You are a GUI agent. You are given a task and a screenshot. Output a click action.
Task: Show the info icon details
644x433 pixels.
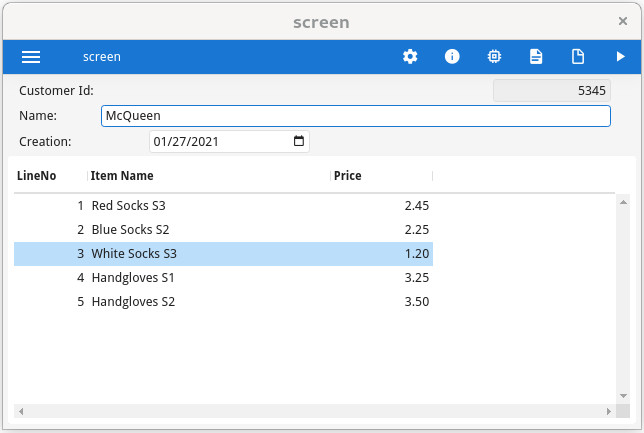click(x=452, y=56)
